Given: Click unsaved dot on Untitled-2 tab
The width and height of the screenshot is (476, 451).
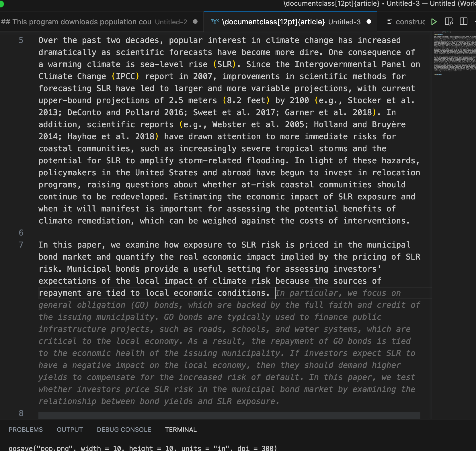Looking at the screenshot, I should [195, 21].
